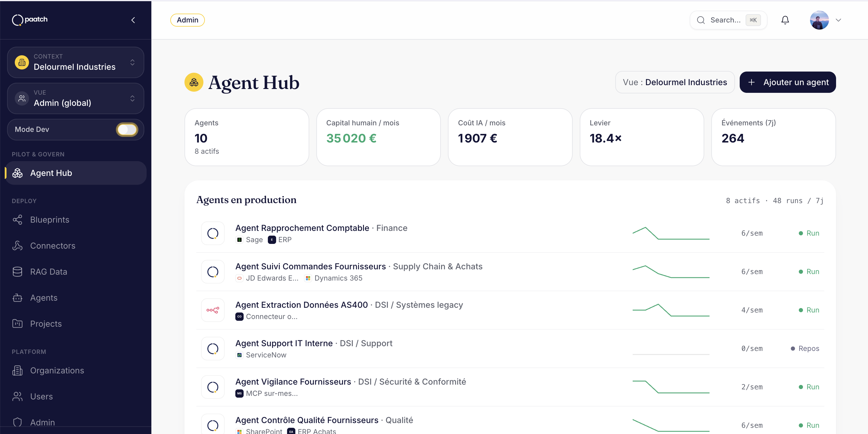Click the yellow Agent Hub title icon
Image resolution: width=868 pixels, height=434 pixels.
tap(194, 82)
